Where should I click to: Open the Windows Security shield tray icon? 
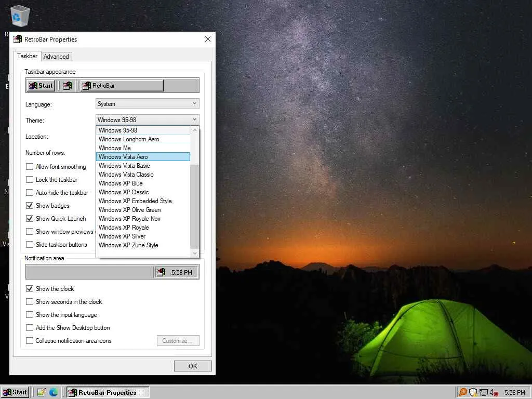pos(473,393)
